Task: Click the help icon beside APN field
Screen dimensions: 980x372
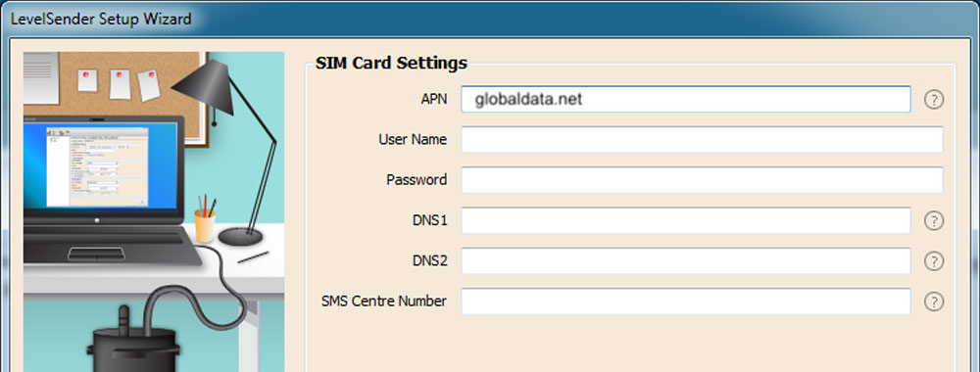Action: (933, 100)
